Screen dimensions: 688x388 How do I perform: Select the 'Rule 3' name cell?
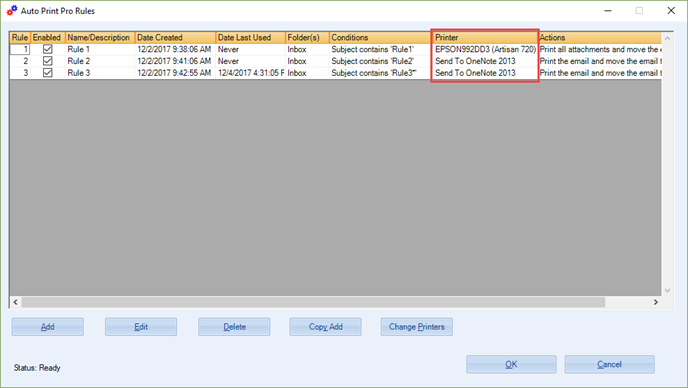click(x=100, y=73)
